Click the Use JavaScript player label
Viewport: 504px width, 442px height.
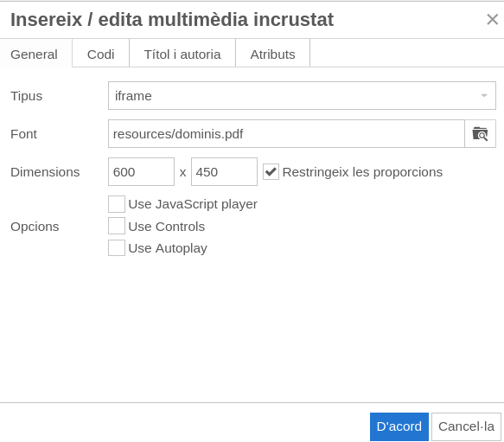pyautogui.click(x=193, y=204)
